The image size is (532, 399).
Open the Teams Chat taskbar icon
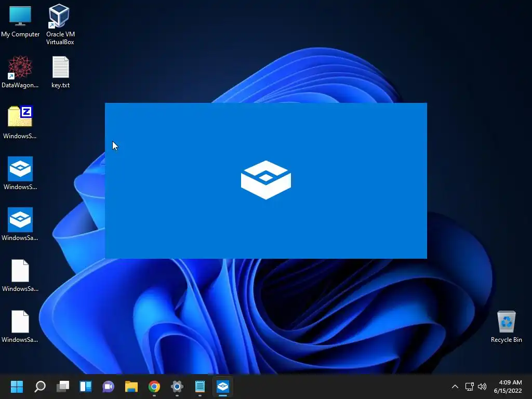click(109, 387)
